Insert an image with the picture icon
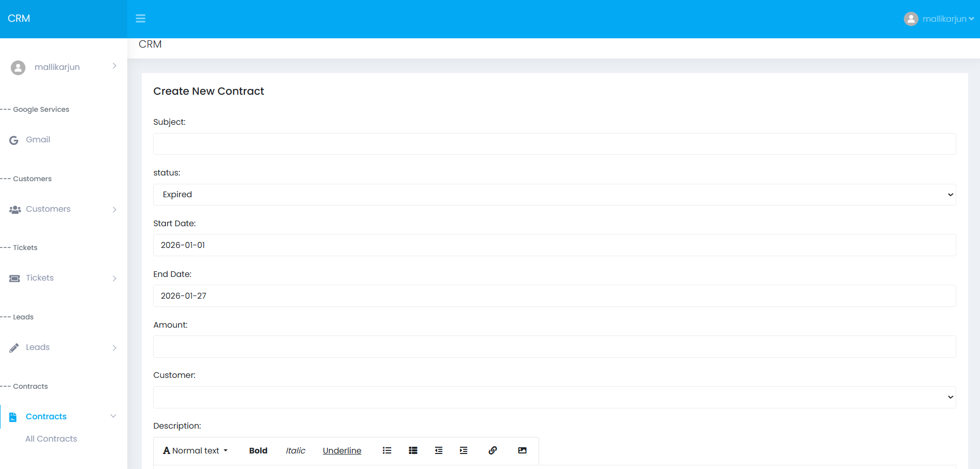 tap(522, 450)
